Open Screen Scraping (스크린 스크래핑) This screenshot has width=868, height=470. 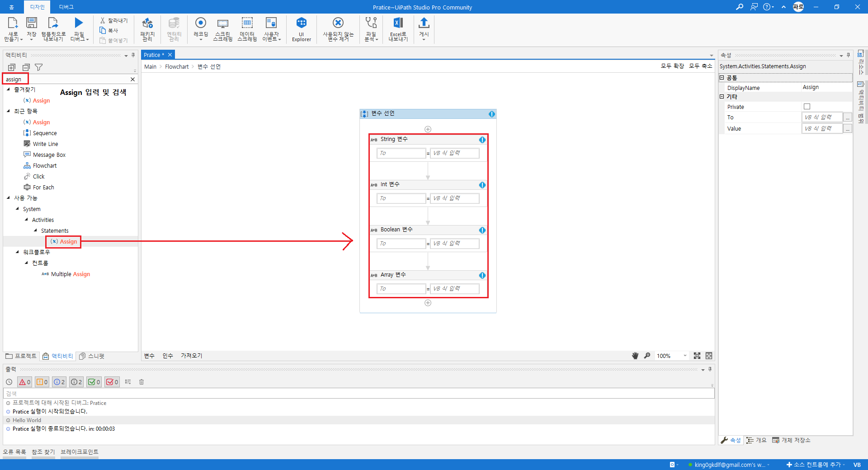tap(222, 29)
